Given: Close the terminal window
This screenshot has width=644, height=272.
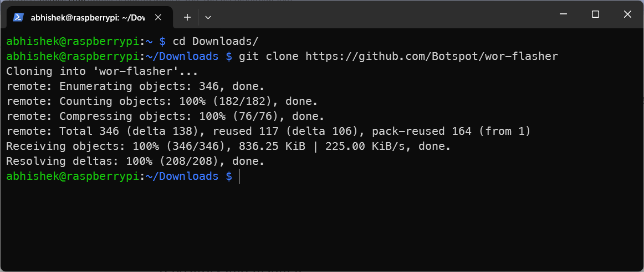Looking at the screenshot, I should click(x=627, y=14).
